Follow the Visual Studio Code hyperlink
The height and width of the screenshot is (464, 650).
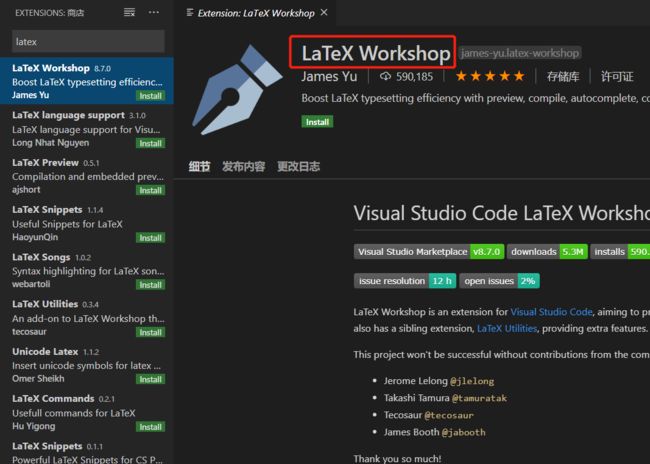point(551,312)
